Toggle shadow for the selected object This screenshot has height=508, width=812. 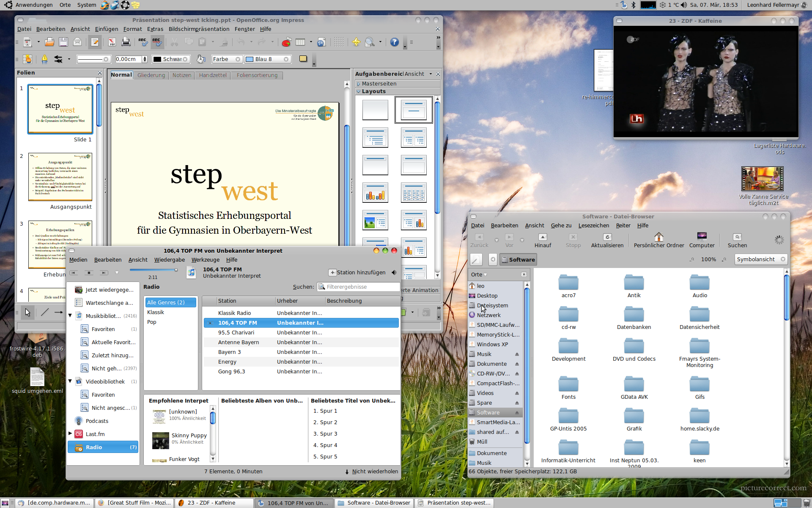(x=303, y=59)
